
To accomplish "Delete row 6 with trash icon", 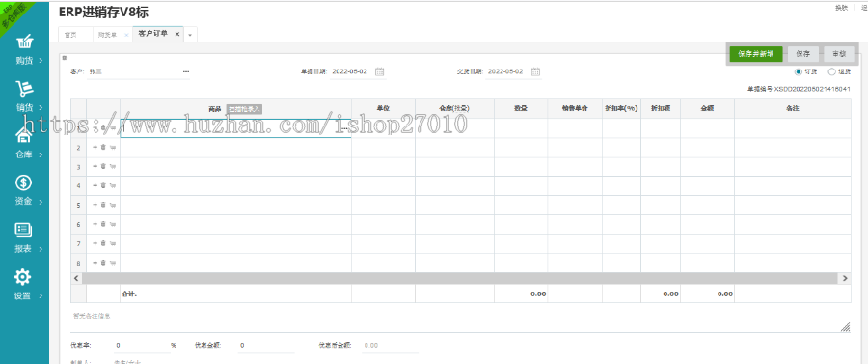I will pyautogui.click(x=103, y=224).
